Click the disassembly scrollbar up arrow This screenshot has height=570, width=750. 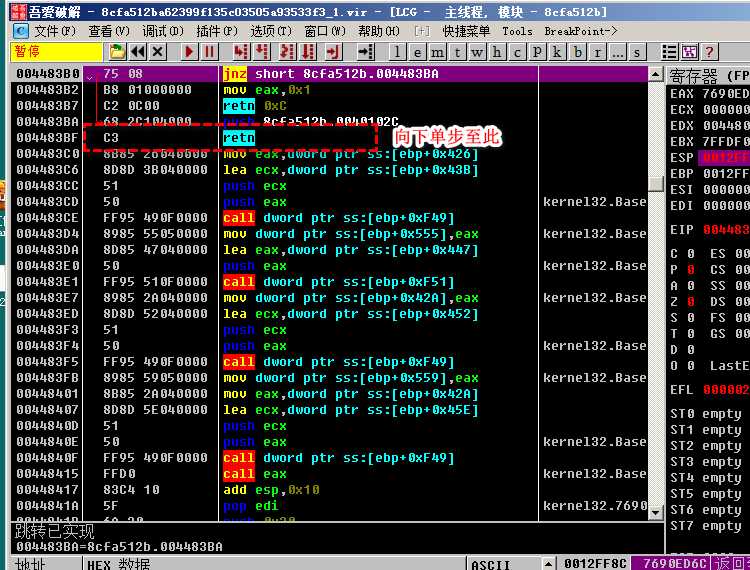655,74
